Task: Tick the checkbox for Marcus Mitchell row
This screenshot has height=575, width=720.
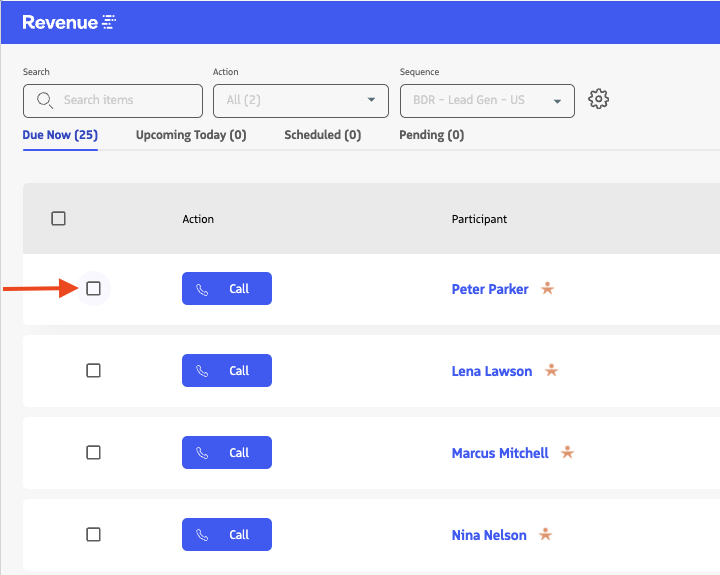Action: 93,452
